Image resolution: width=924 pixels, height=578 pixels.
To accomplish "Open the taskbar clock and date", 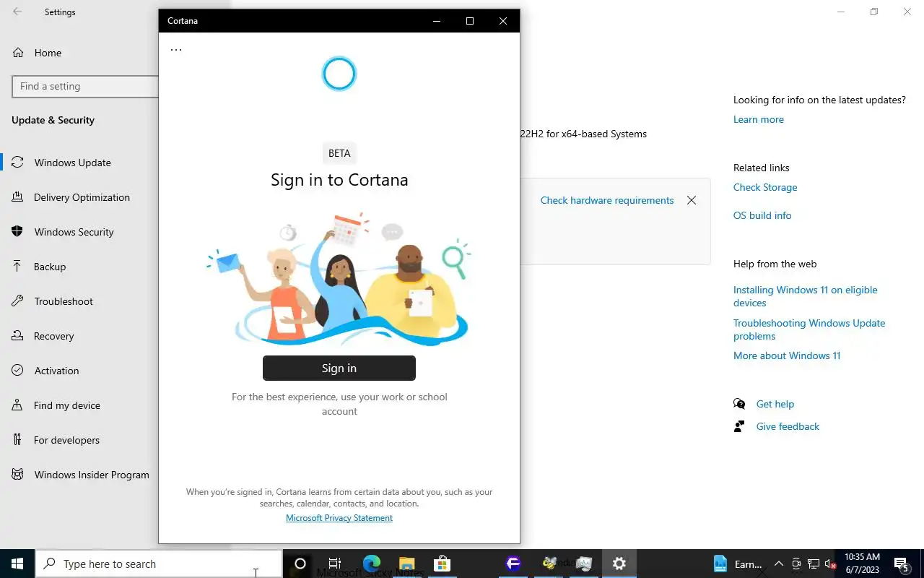I will pos(862,564).
